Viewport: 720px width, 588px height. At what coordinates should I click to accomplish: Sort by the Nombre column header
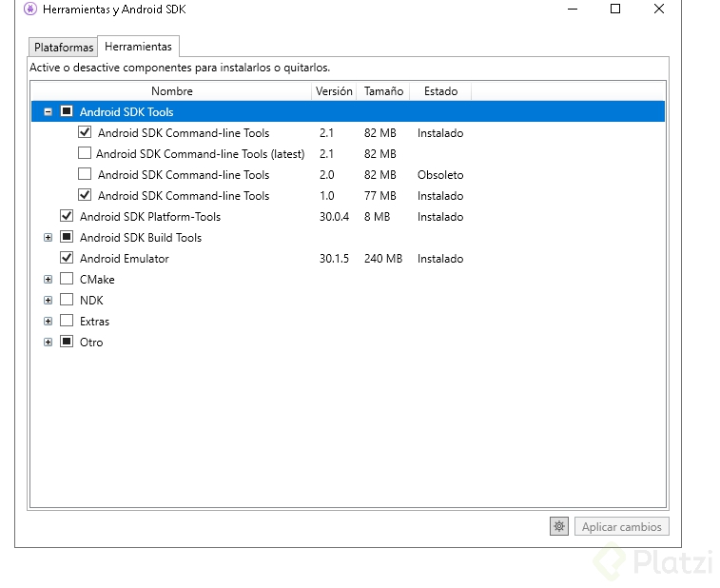click(x=172, y=91)
